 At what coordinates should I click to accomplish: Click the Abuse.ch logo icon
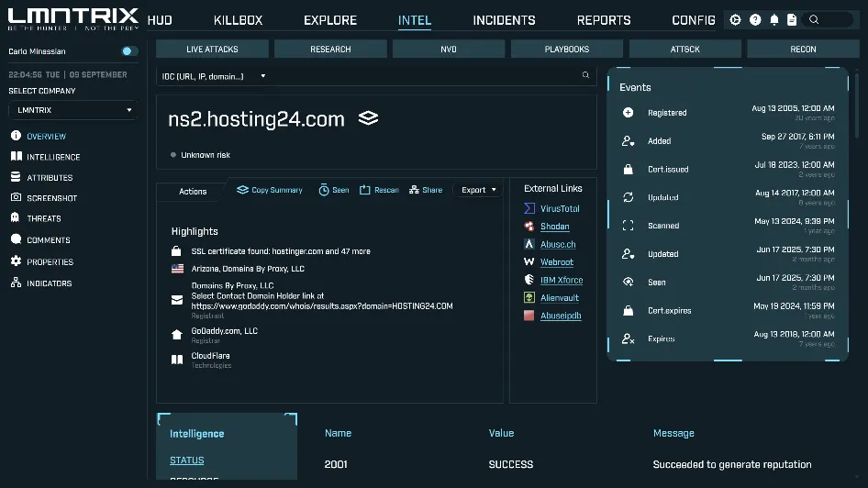tap(529, 244)
